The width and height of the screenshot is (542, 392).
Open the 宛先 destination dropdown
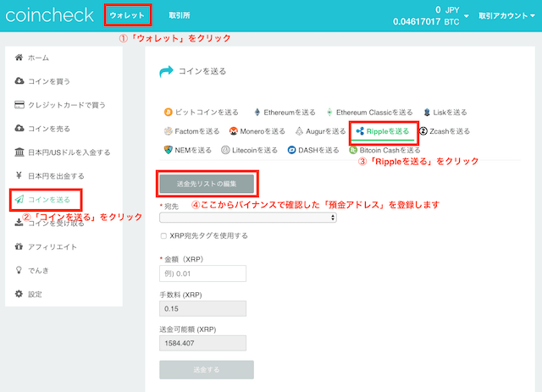[x=248, y=218]
